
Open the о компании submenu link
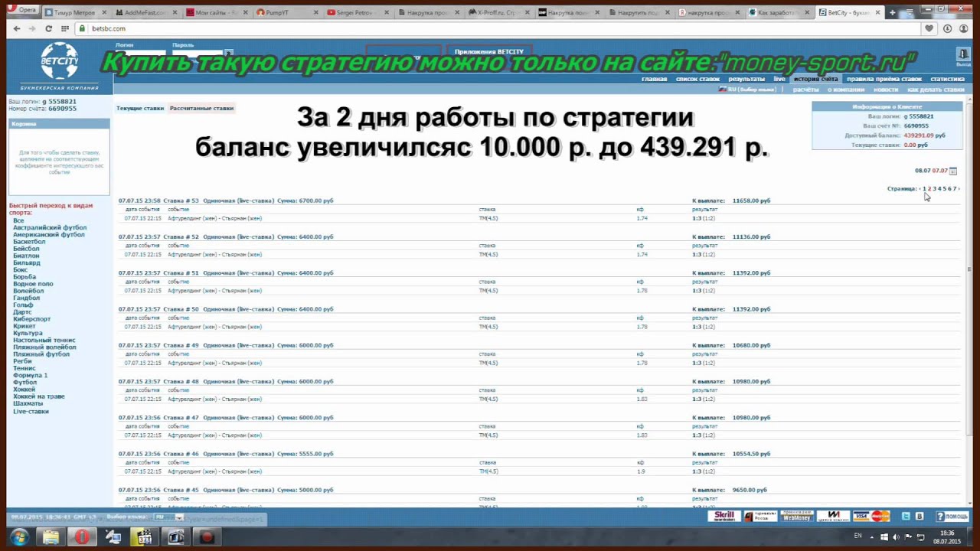tap(845, 90)
